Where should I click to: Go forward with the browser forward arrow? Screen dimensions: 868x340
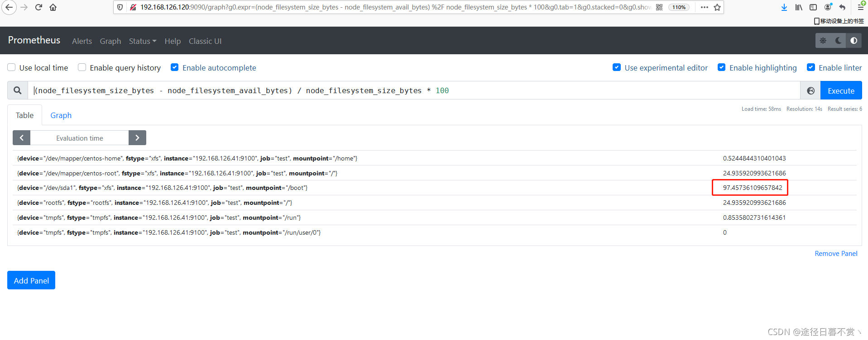click(24, 7)
